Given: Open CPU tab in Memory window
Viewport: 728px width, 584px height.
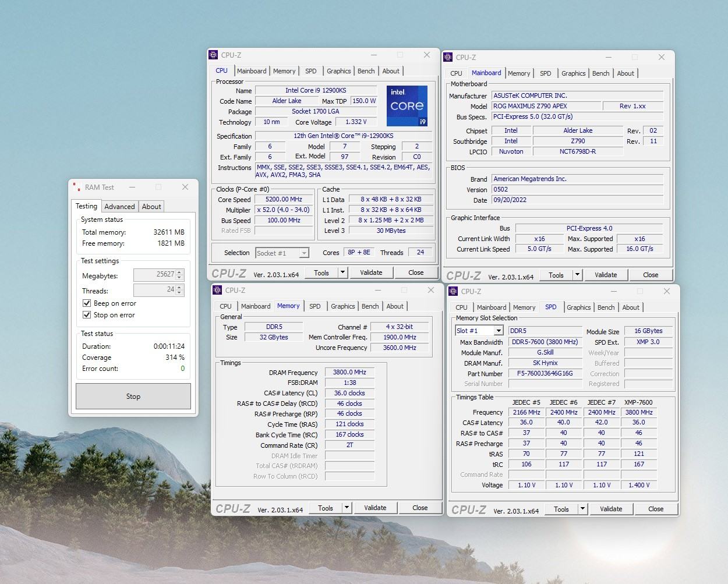Looking at the screenshot, I should [x=226, y=306].
